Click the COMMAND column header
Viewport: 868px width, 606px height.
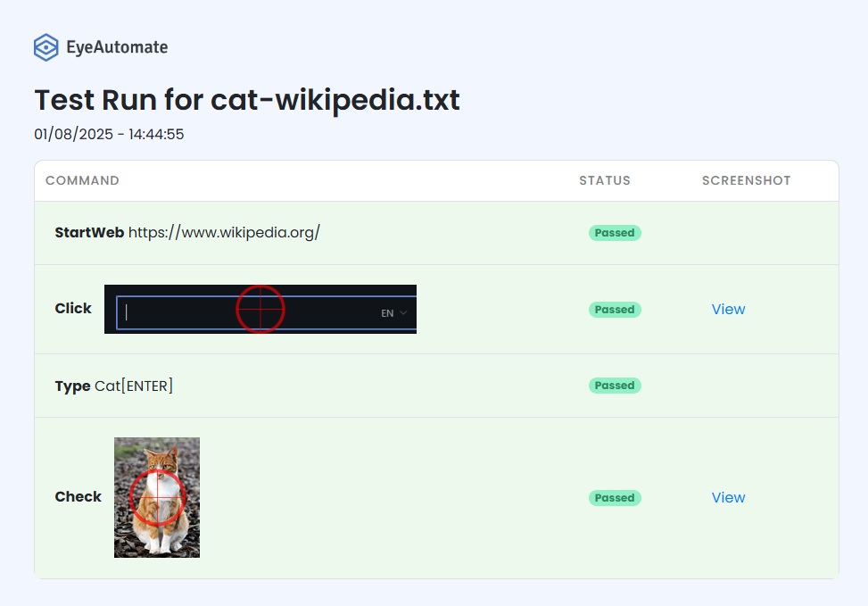[x=82, y=180]
